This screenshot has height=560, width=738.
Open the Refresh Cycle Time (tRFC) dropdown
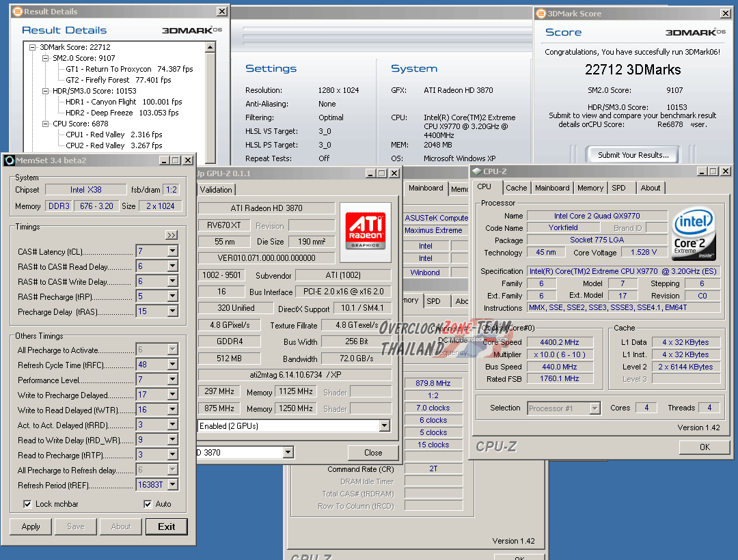[172, 365]
